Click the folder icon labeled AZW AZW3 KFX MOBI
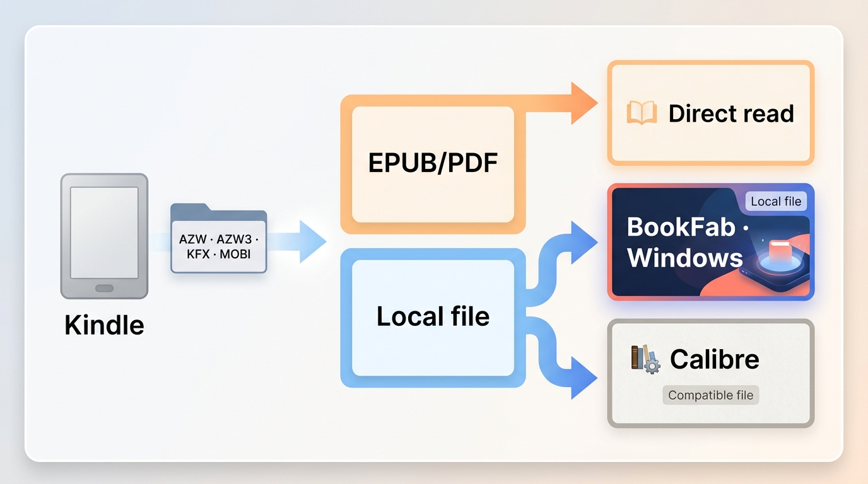 coord(218,238)
